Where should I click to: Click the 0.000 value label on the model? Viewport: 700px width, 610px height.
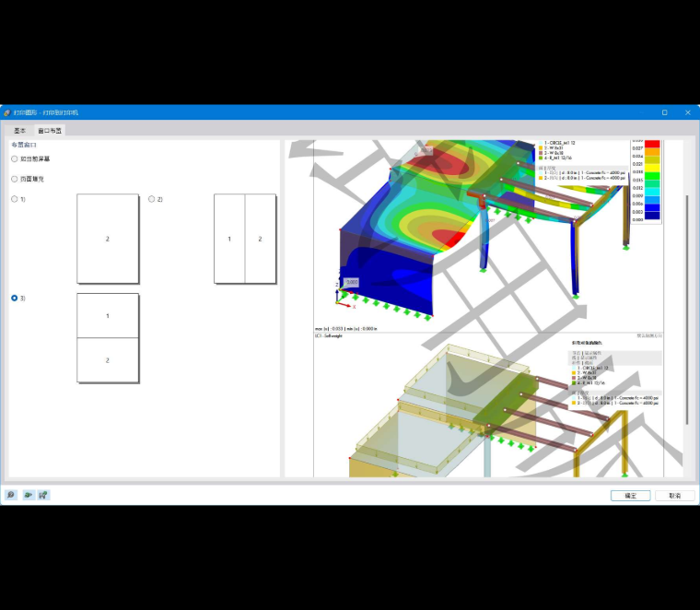(352, 282)
